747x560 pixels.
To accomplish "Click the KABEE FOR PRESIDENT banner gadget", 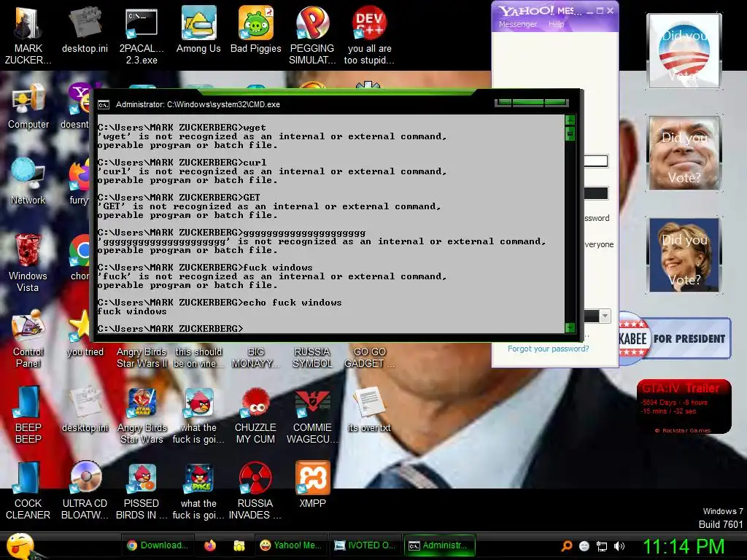I will tap(675, 338).
